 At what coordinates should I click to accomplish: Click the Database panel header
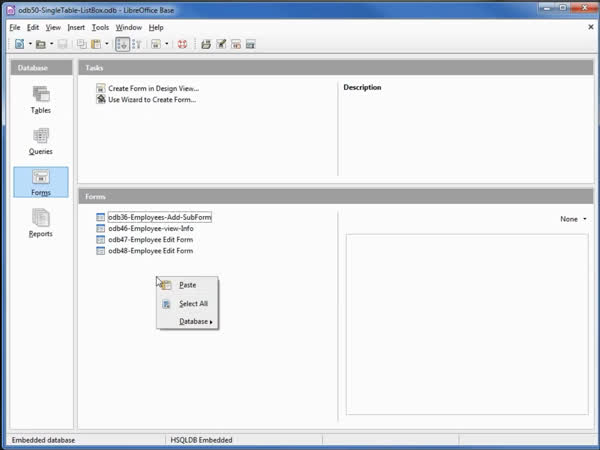pos(41,68)
